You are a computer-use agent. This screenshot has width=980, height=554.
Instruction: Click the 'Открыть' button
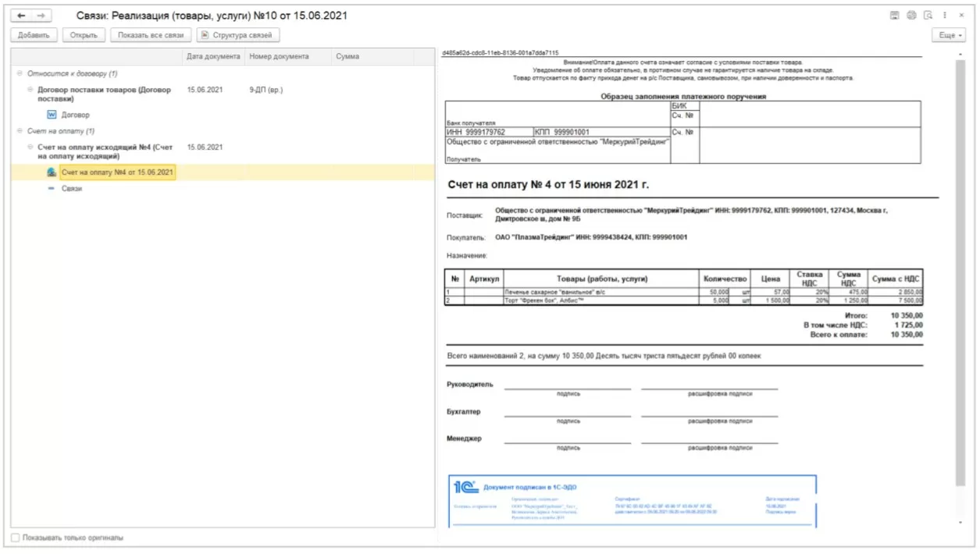84,35
